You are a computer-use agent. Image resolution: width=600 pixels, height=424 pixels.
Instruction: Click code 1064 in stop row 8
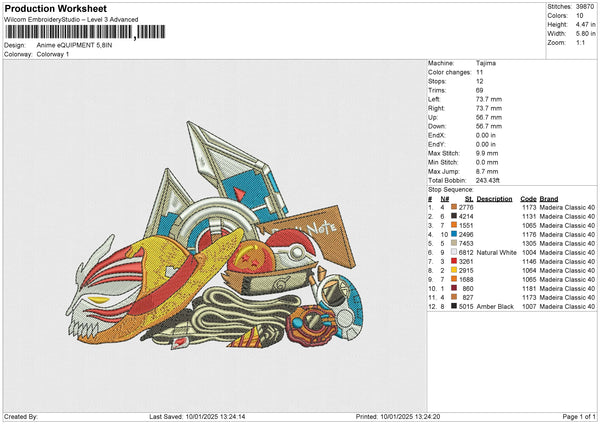(x=529, y=270)
